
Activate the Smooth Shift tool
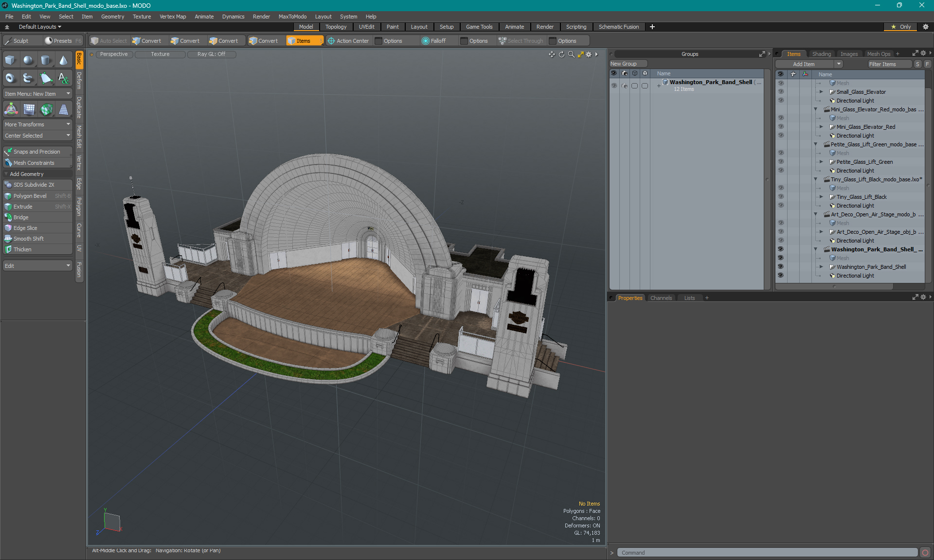coord(37,239)
